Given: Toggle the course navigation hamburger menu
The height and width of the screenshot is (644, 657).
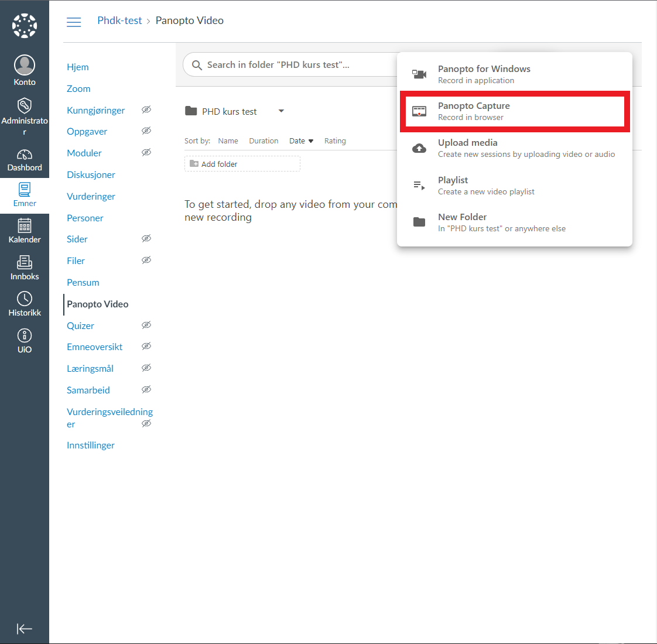Looking at the screenshot, I should click(x=74, y=22).
